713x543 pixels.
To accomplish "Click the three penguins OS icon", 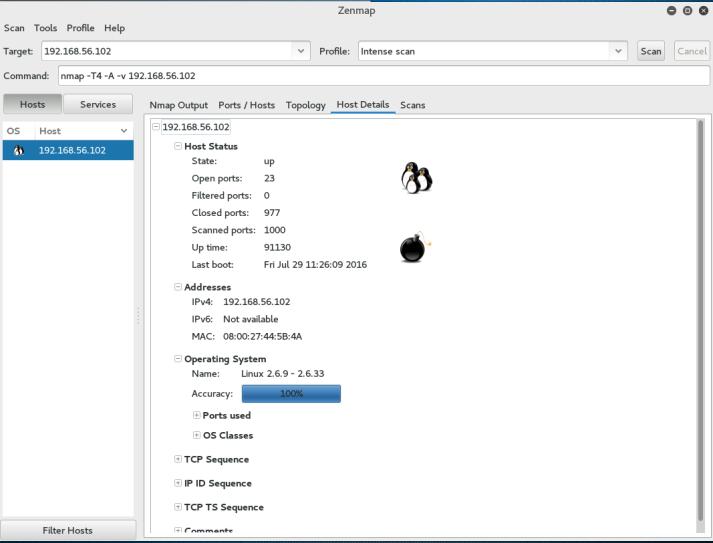I will point(416,178).
